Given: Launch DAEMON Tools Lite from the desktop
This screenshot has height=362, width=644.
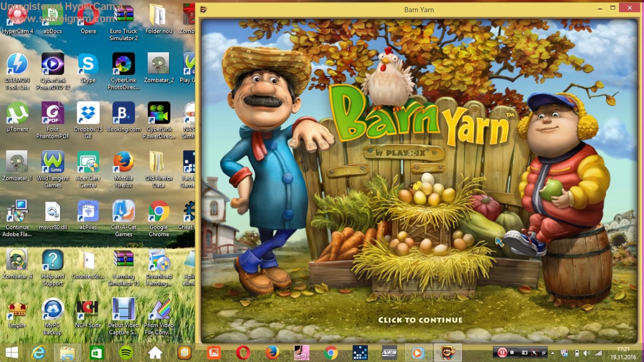Looking at the screenshot, I should click(17, 71).
